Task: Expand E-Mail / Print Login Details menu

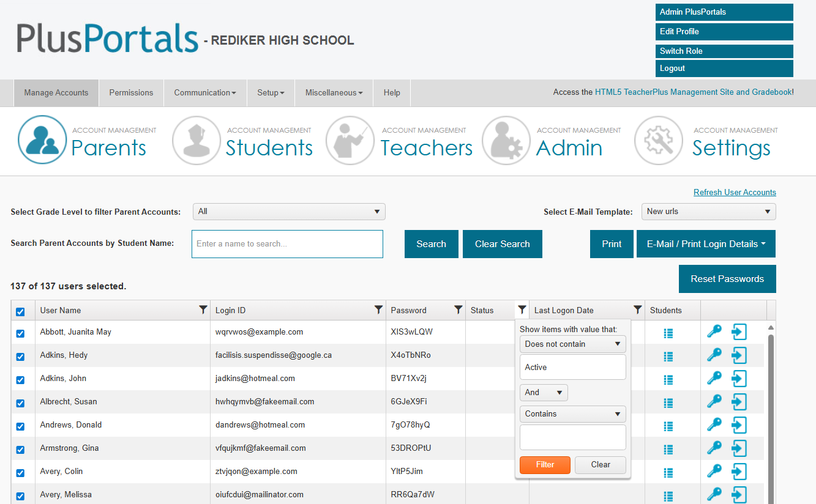Action: [706, 244]
